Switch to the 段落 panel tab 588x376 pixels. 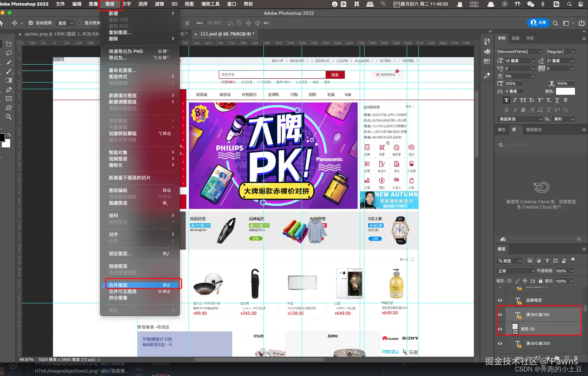[x=516, y=38]
